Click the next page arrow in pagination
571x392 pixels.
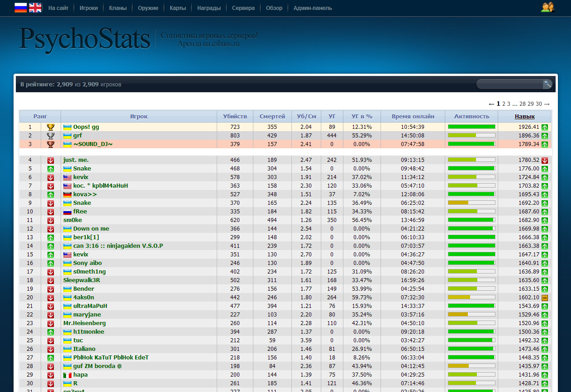point(547,104)
